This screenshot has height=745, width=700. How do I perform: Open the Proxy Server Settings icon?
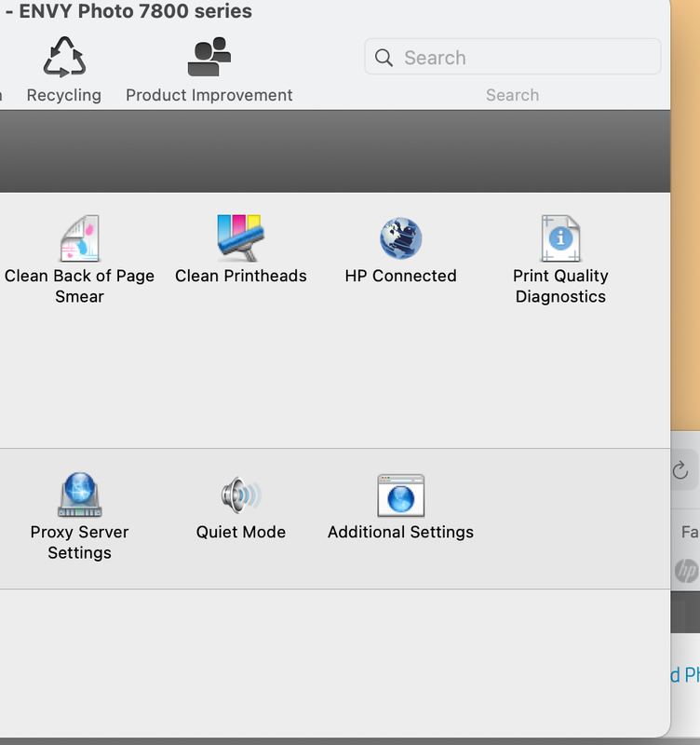(79, 494)
